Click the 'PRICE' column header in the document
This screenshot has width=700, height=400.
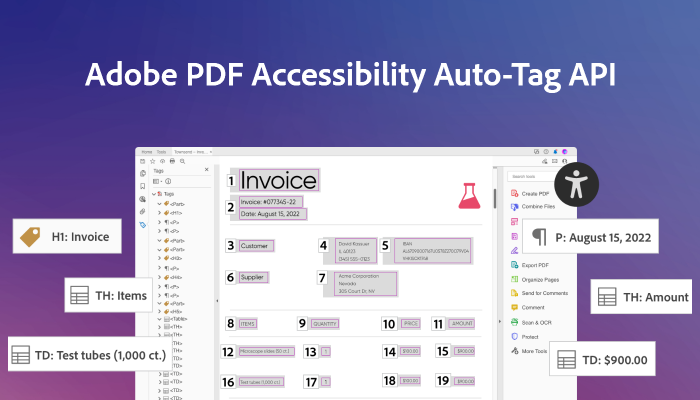pos(411,323)
